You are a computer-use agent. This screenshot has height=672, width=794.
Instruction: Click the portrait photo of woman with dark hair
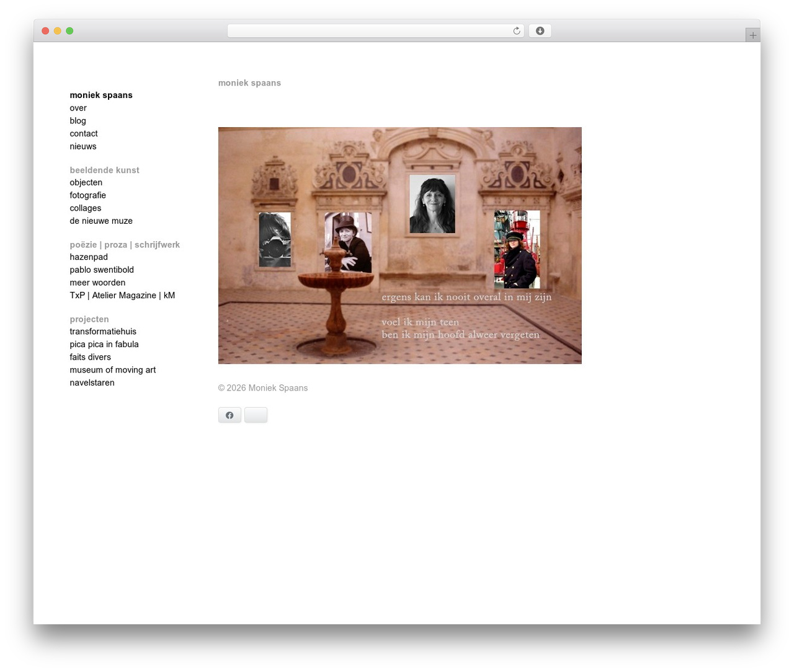pos(432,204)
